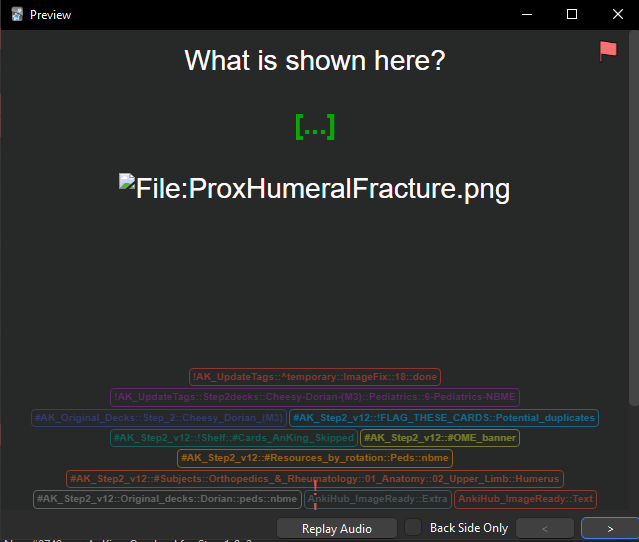This screenshot has height=542, width=639.
Task: Click the #Cards_AnKing_Skipped tag
Action: (x=234, y=438)
